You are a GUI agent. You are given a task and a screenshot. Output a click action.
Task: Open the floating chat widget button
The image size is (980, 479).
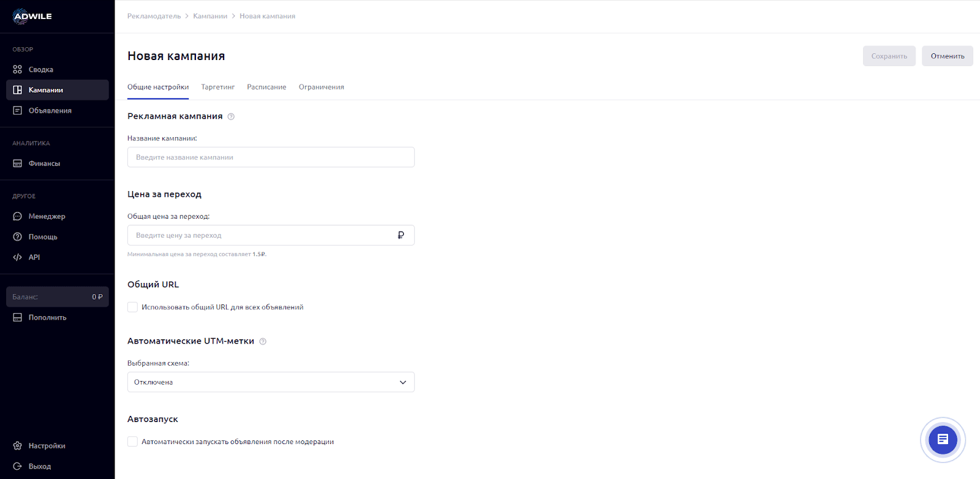tap(943, 439)
